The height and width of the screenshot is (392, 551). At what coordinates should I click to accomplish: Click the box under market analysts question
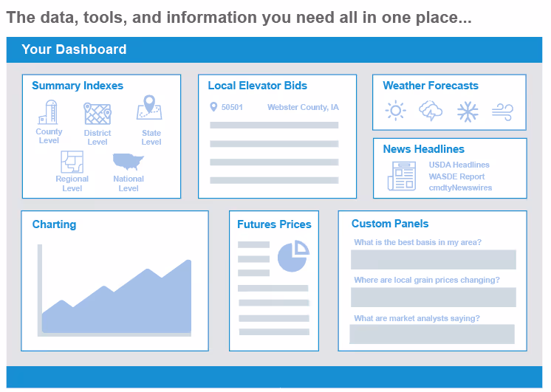point(432,334)
